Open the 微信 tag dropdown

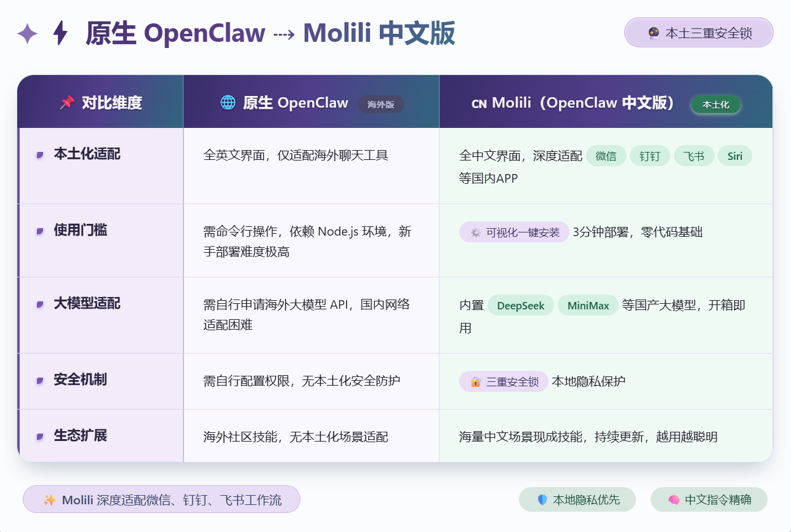[606, 156]
